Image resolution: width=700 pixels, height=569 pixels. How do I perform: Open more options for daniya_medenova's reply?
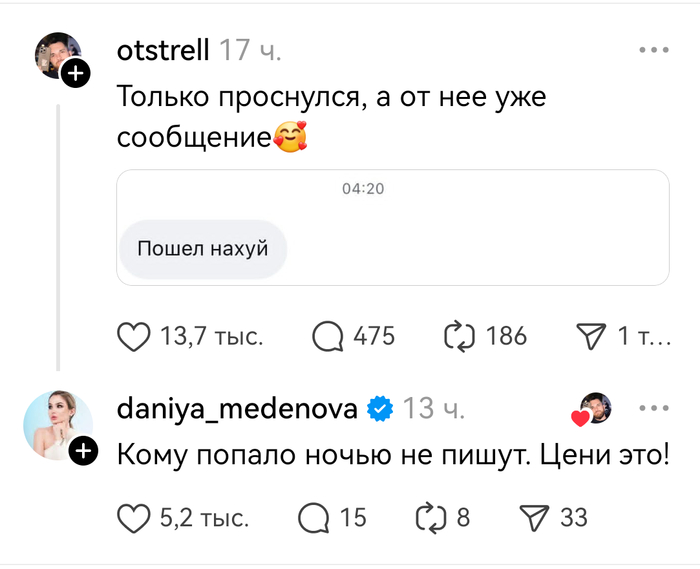pyautogui.click(x=653, y=408)
